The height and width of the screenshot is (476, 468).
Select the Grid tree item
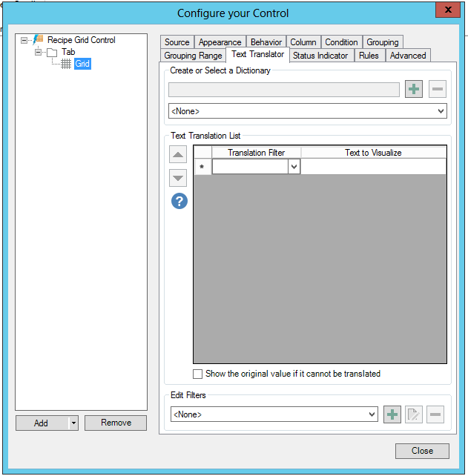[82, 64]
